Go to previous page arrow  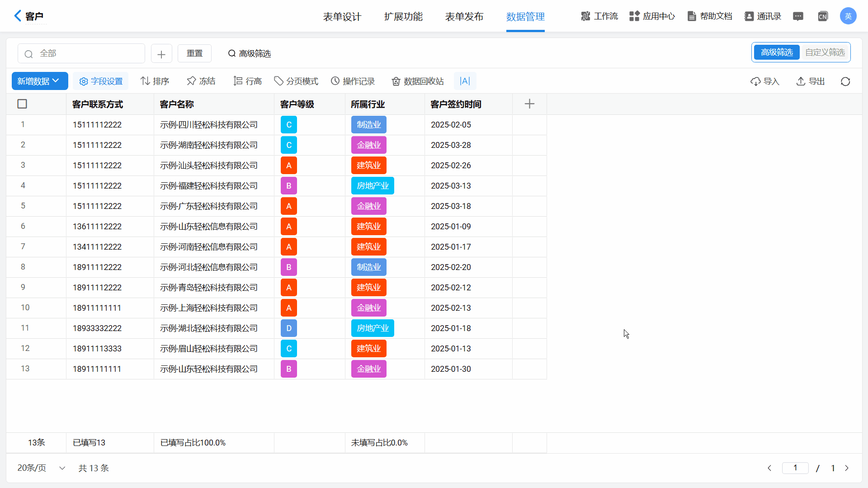[x=769, y=469]
